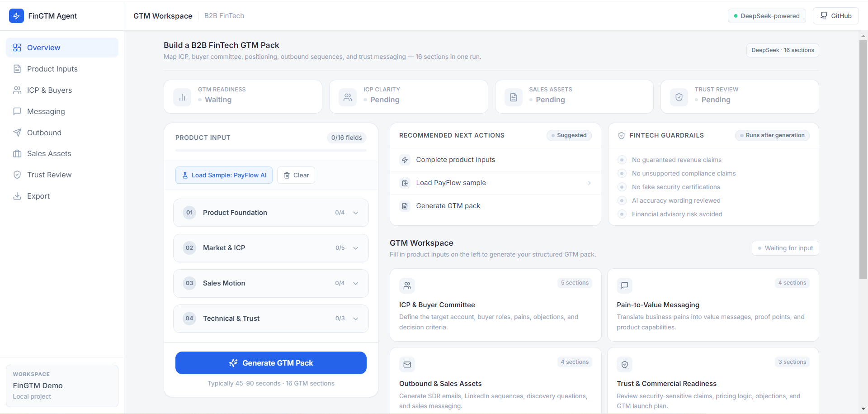The width and height of the screenshot is (868, 414).
Task: Click Load Sample: PayFlow AI button
Action: pyautogui.click(x=224, y=175)
